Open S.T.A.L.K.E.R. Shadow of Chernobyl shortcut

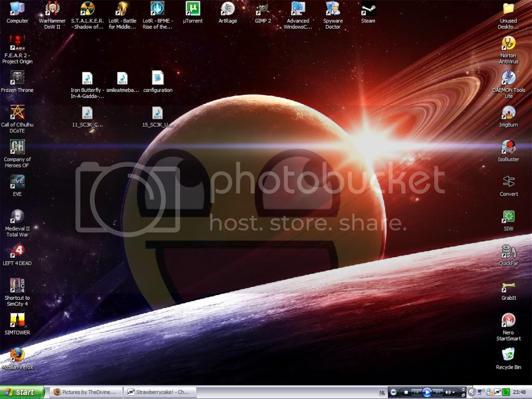(x=87, y=15)
